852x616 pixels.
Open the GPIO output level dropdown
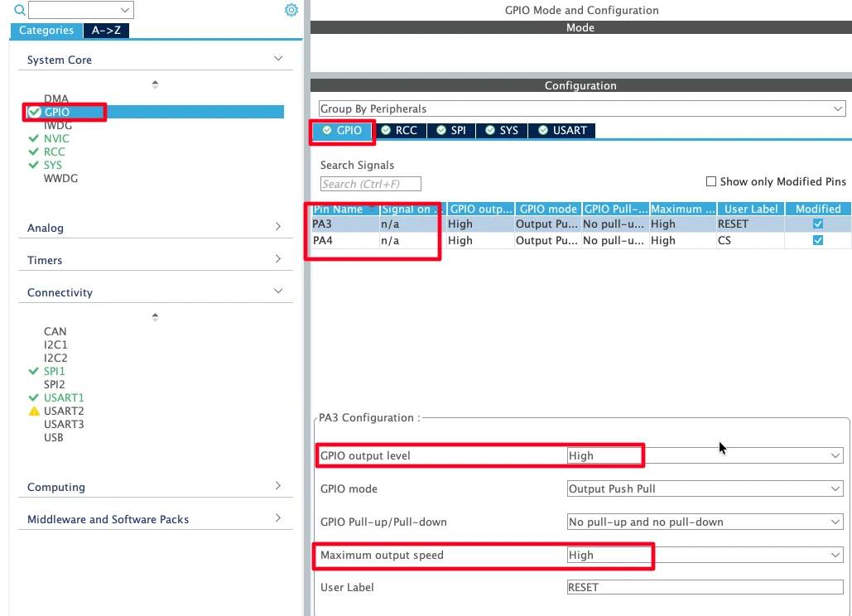tap(704, 455)
